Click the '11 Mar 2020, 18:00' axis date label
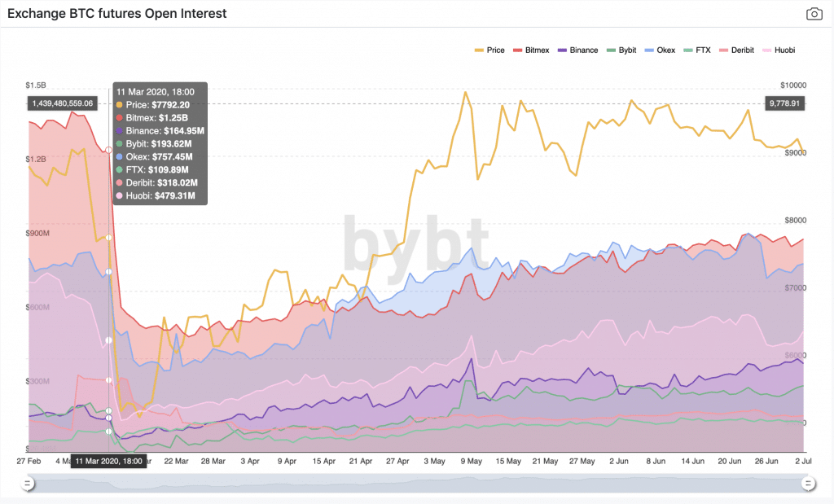834x504 pixels. click(x=109, y=461)
